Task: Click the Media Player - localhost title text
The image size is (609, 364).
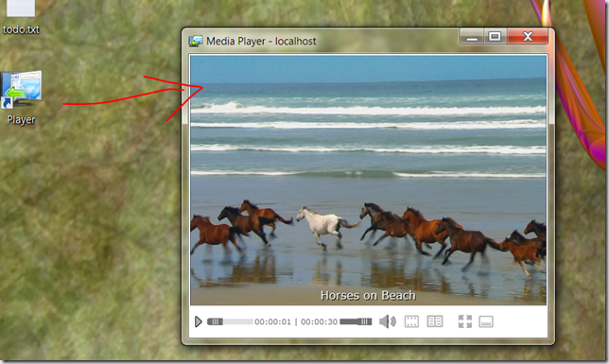Action: (x=261, y=42)
